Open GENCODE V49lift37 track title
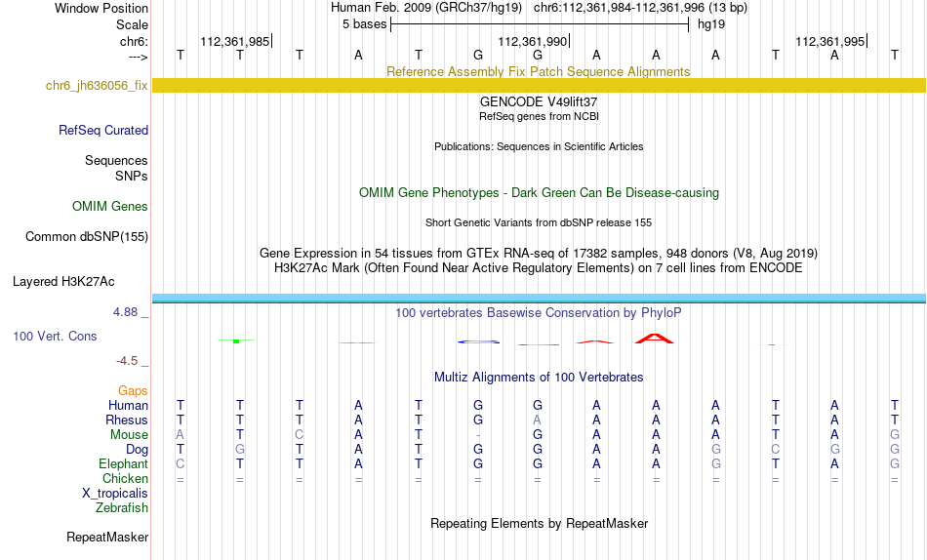The image size is (927, 560). [x=539, y=101]
